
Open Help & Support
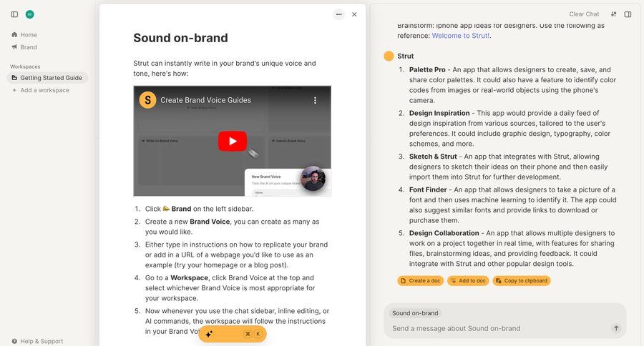click(37, 341)
